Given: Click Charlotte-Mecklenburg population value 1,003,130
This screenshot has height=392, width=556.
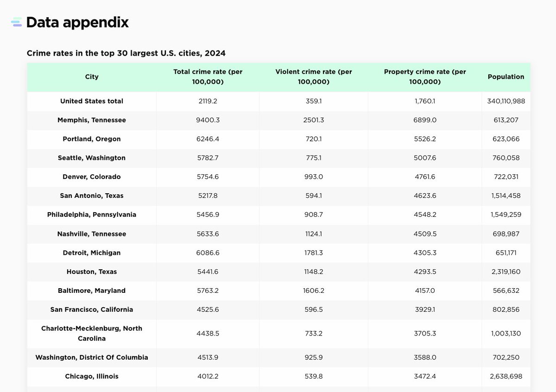Looking at the screenshot, I should click(506, 334).
